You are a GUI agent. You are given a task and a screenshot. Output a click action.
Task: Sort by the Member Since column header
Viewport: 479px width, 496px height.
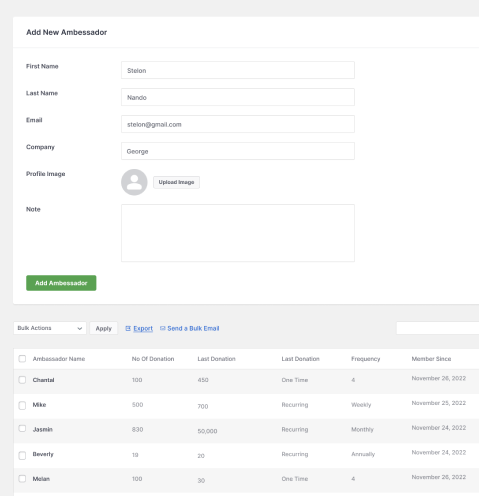431,359
